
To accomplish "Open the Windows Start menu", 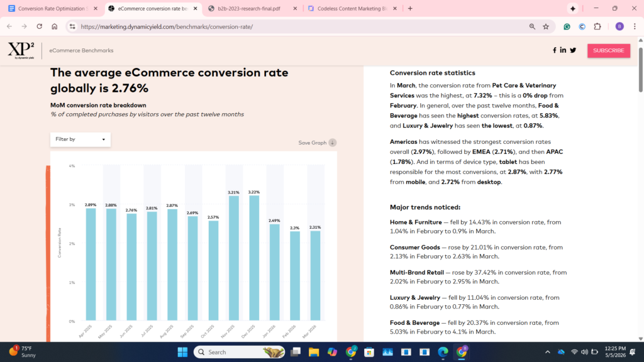I will 183,352.
